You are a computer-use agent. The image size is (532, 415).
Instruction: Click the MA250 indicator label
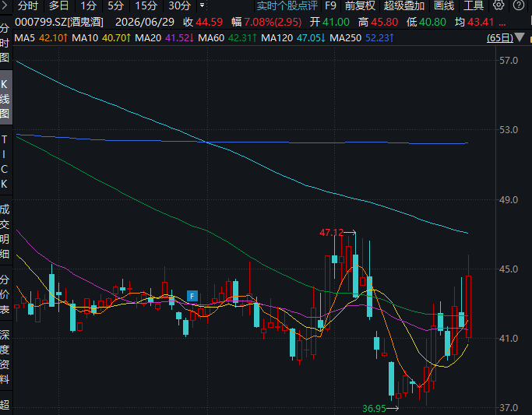click(x=345, y=37)
